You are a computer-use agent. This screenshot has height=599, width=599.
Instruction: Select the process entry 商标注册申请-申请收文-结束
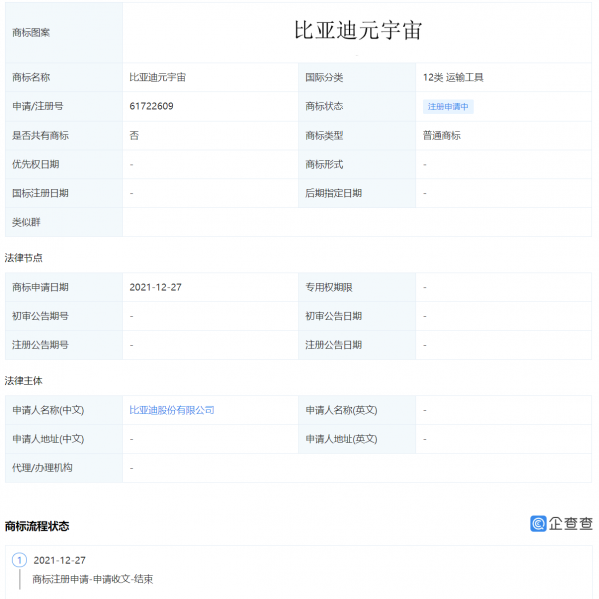point(93,579)
